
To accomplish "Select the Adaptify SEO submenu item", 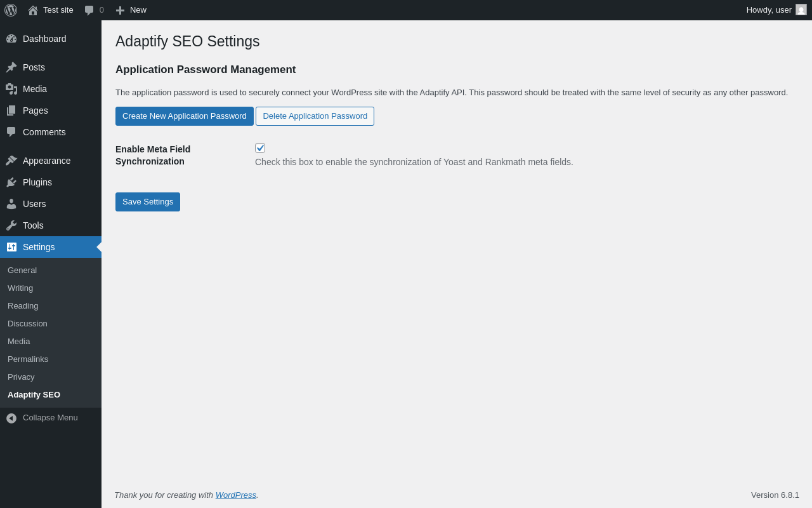I will [x=34, y=395].
